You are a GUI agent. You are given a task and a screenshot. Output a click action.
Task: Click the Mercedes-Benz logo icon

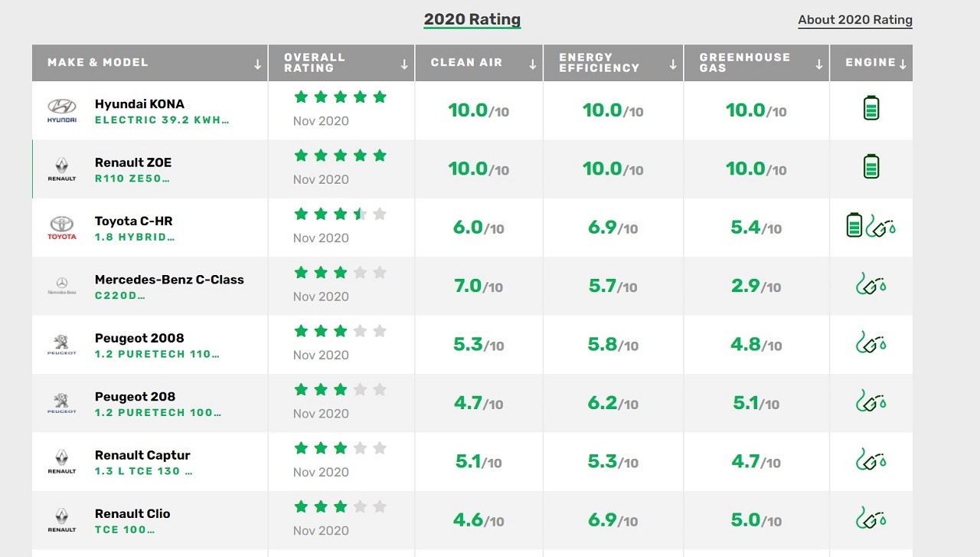click(62, 287)
